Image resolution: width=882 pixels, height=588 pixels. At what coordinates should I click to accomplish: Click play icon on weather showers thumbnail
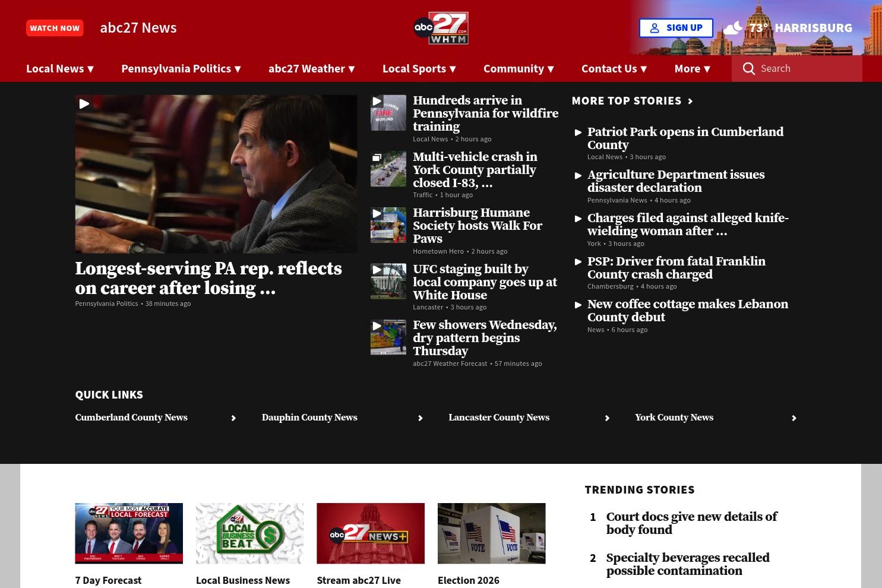click(377, 326)
